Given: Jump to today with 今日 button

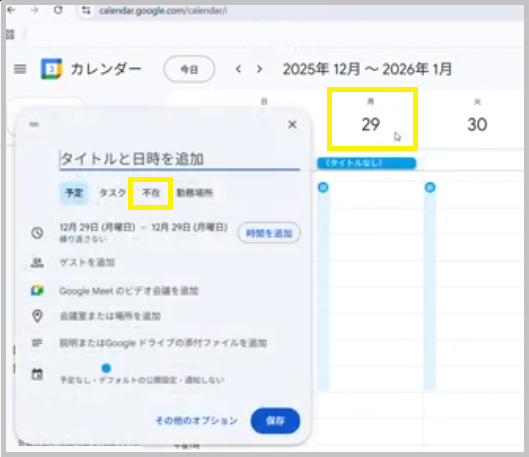Looking at the screenshot, I should 189,69.
